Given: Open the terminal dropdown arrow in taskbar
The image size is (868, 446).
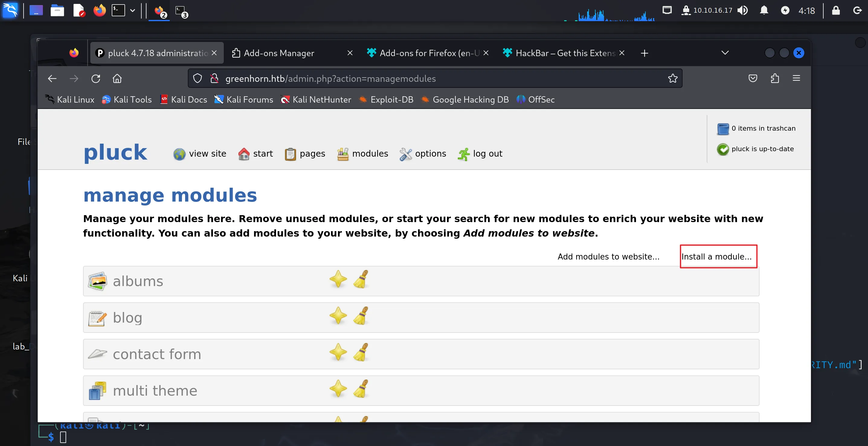Looking at the screenshot, I should tap(133, 11).
